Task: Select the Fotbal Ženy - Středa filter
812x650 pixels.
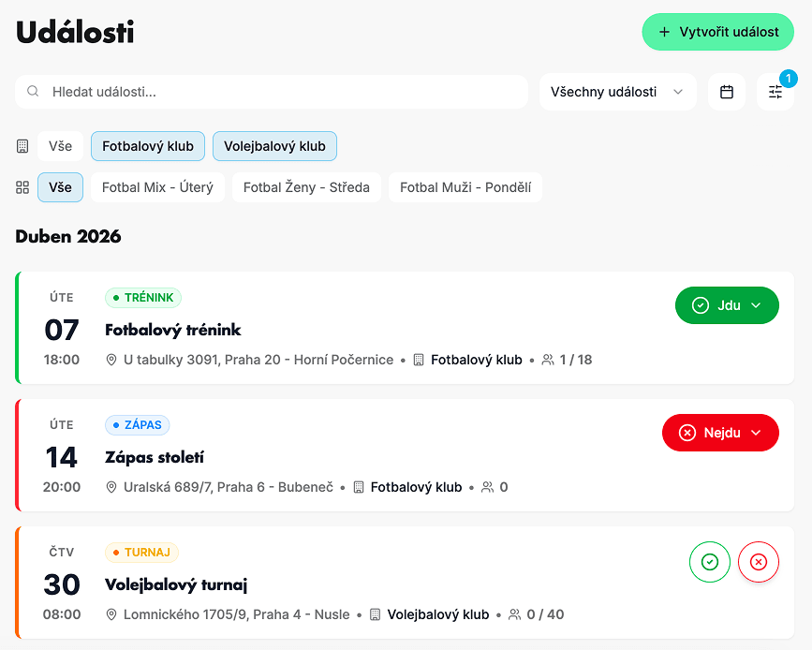Action: [x=306, y=187]
